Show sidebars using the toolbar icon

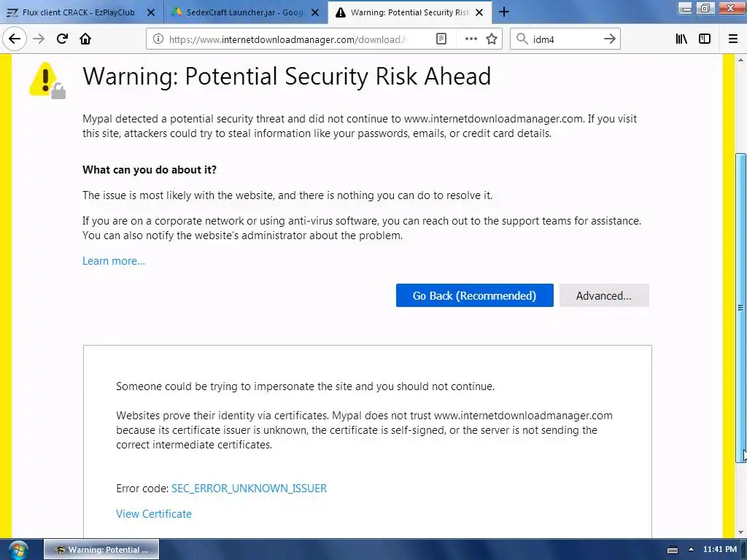coord(705,39)
